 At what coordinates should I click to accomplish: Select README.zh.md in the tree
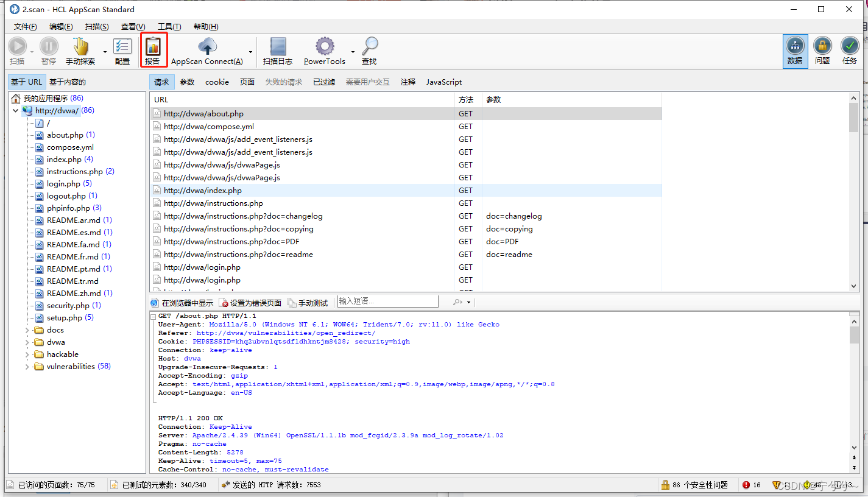[74, 294]
